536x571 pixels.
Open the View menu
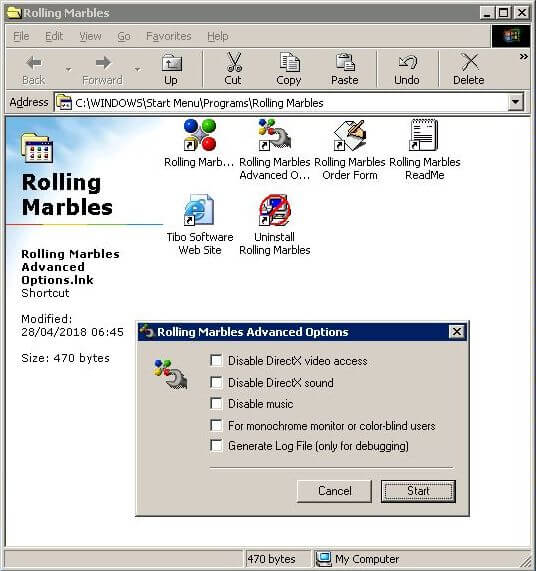pyautogui.click(x=90, y=36)
